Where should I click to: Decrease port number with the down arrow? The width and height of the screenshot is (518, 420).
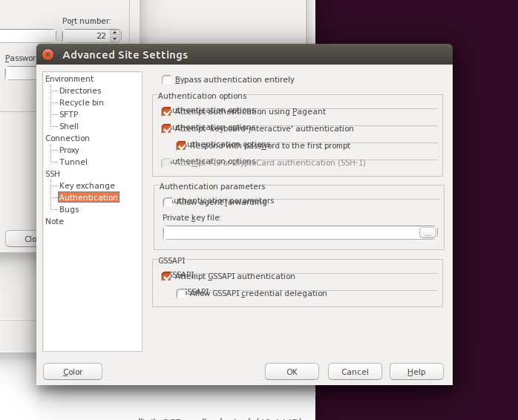click(x=115, y=39)
